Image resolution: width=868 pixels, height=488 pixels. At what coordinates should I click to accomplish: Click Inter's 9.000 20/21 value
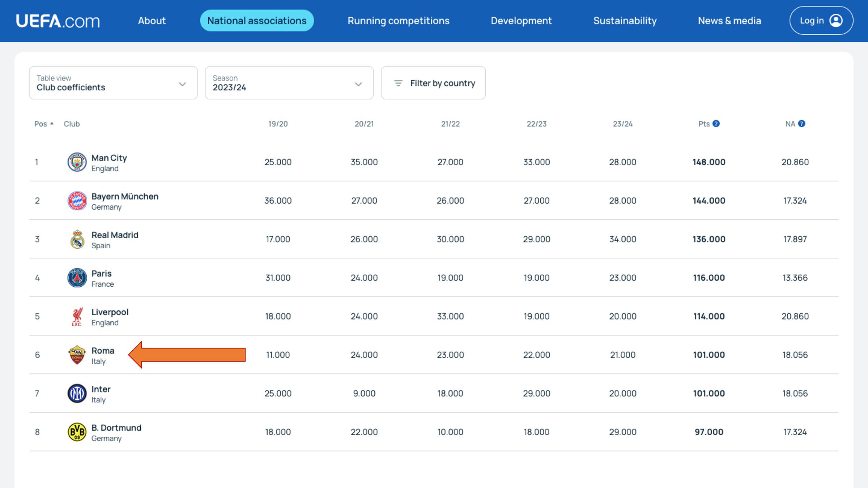(364, 393)
